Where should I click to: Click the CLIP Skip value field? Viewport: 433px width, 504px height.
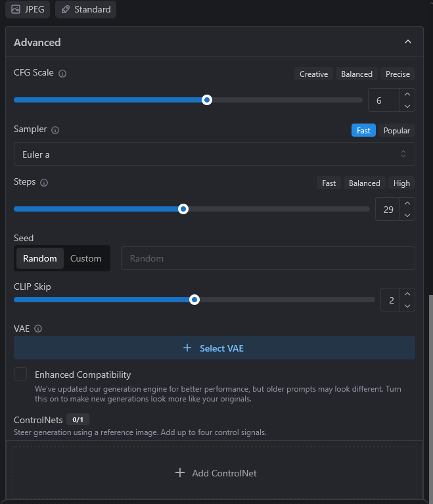click(390, 300)
